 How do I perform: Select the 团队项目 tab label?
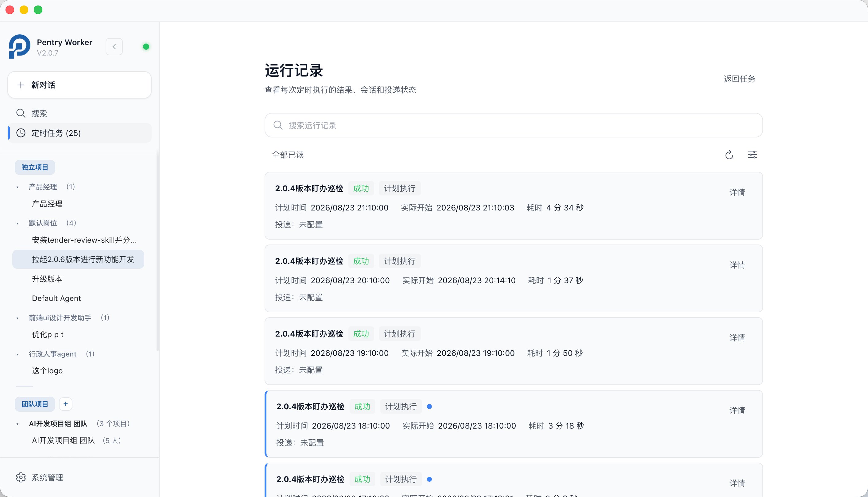point(35,404)
